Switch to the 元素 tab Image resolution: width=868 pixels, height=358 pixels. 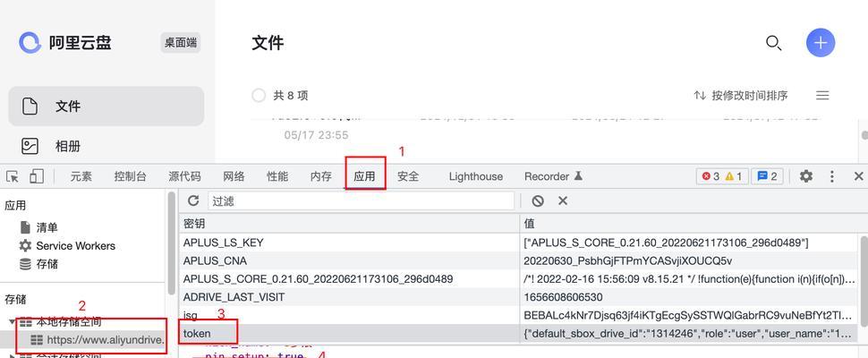81,176
